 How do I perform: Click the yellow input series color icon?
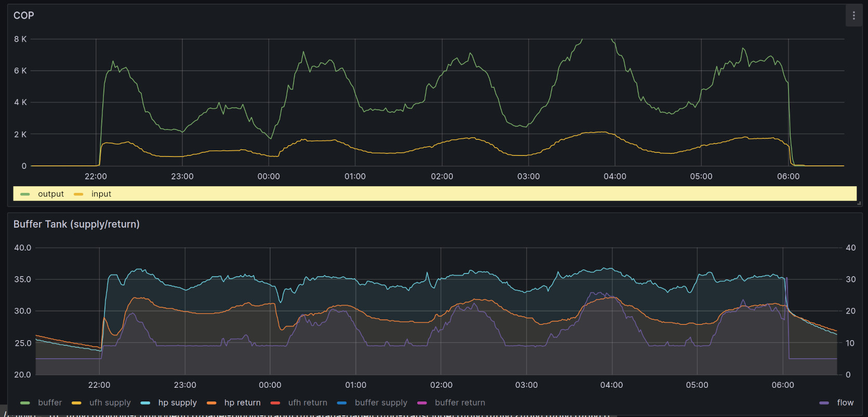click(x=78, y=194)
